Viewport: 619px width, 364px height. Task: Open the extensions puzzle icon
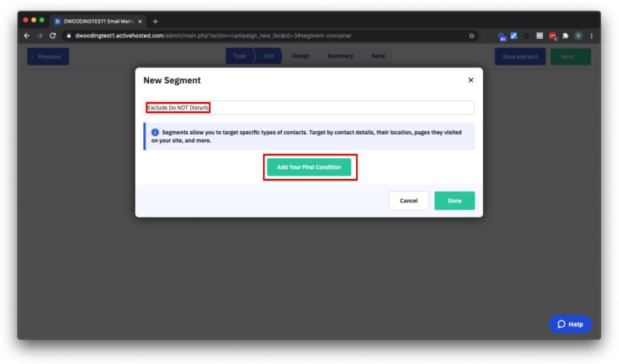point(565,36)
